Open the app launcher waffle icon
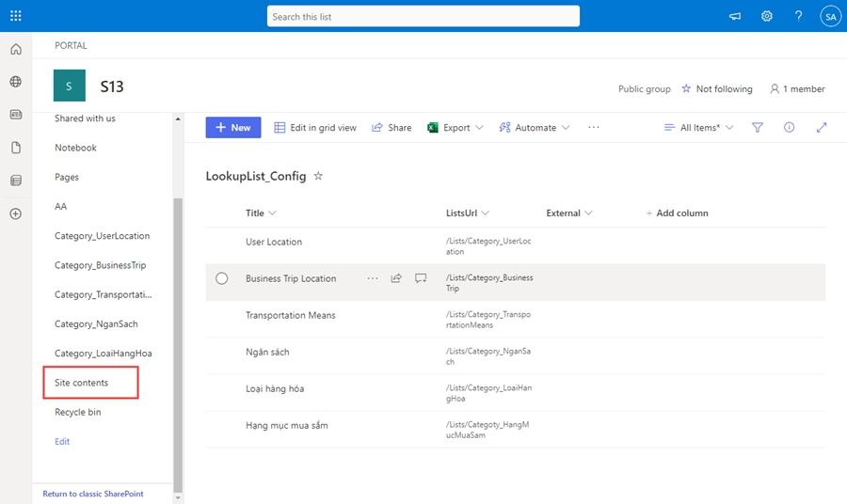Image resolution: width=847 pixels, height=504 pixels. (16, 16)
